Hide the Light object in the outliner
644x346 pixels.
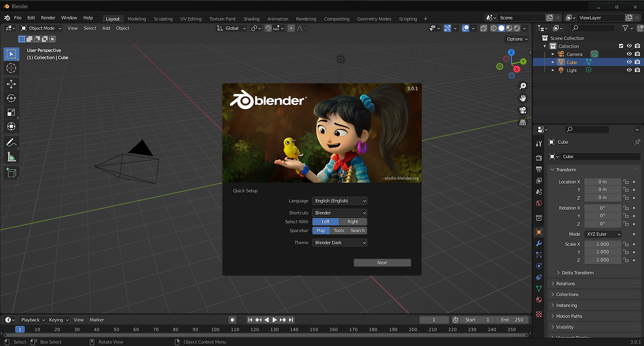pos(628,70)
